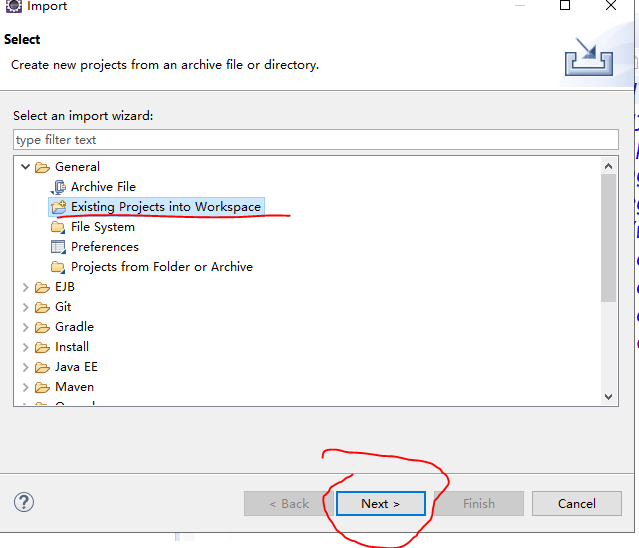Select Existing Projects into Workspace entry

tap(166, 207)
